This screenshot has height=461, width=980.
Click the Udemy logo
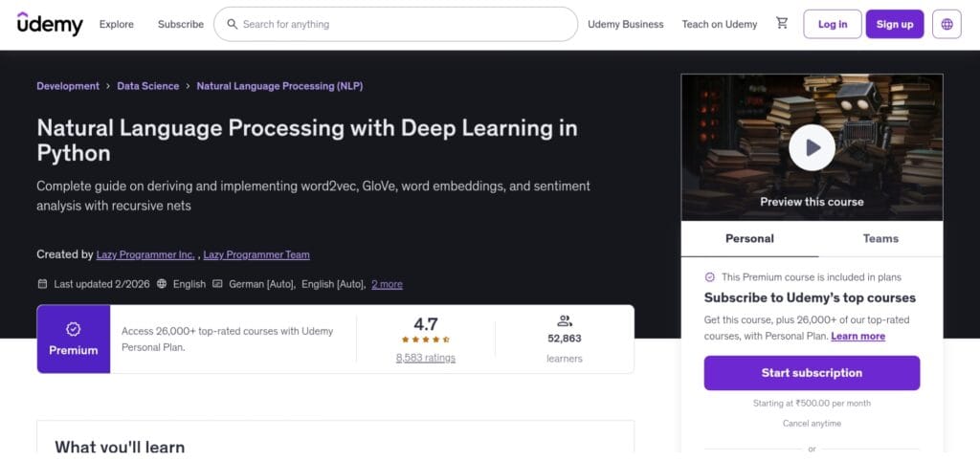[50, 24]
